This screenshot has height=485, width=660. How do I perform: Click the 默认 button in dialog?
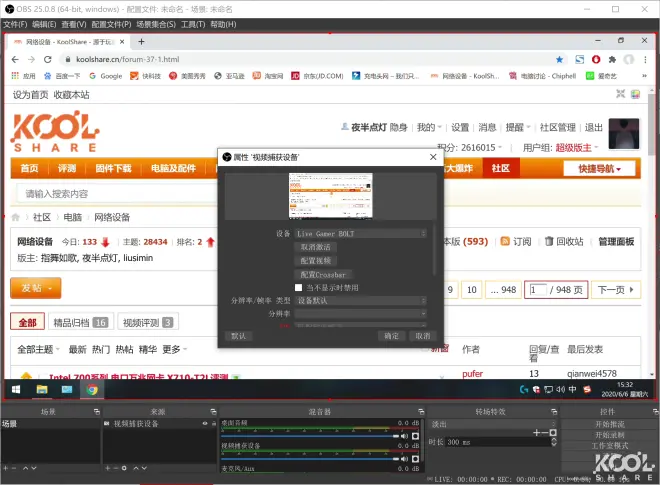pos(238,336)
